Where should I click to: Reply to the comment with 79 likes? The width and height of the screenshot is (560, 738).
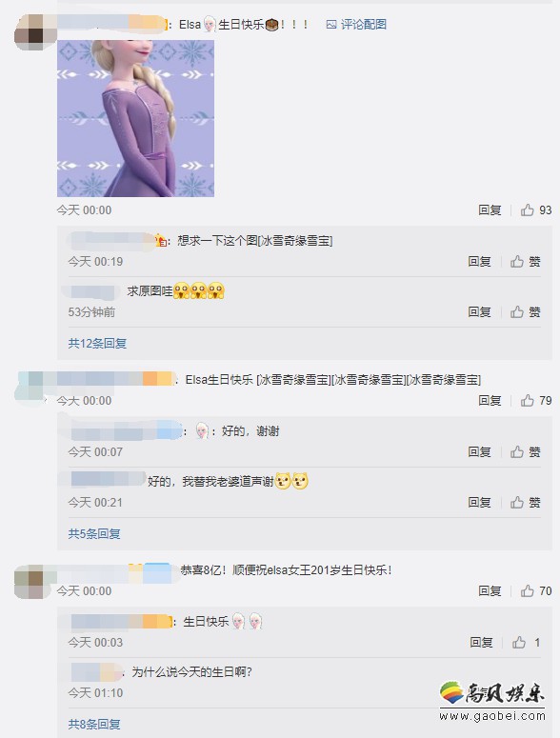coord(490,401)
